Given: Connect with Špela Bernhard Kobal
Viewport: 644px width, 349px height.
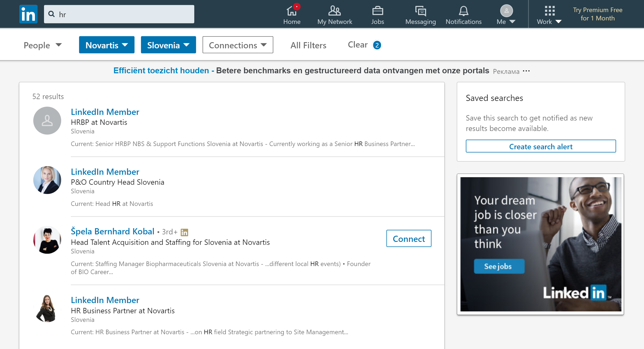Looking at the screenshot, I should pos(409,238).
